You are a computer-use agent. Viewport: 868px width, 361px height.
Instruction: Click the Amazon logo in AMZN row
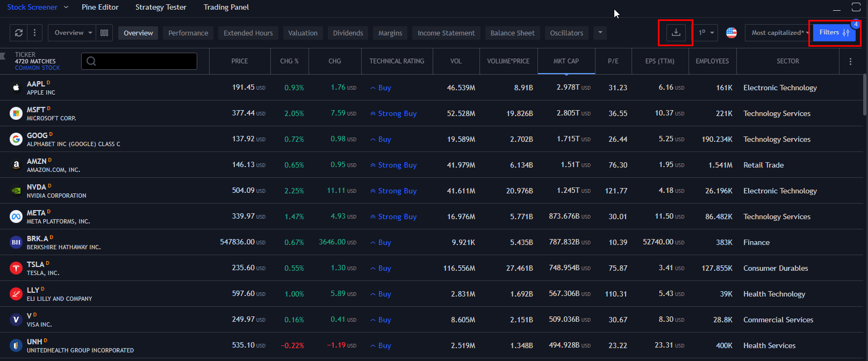click(16, 165)
